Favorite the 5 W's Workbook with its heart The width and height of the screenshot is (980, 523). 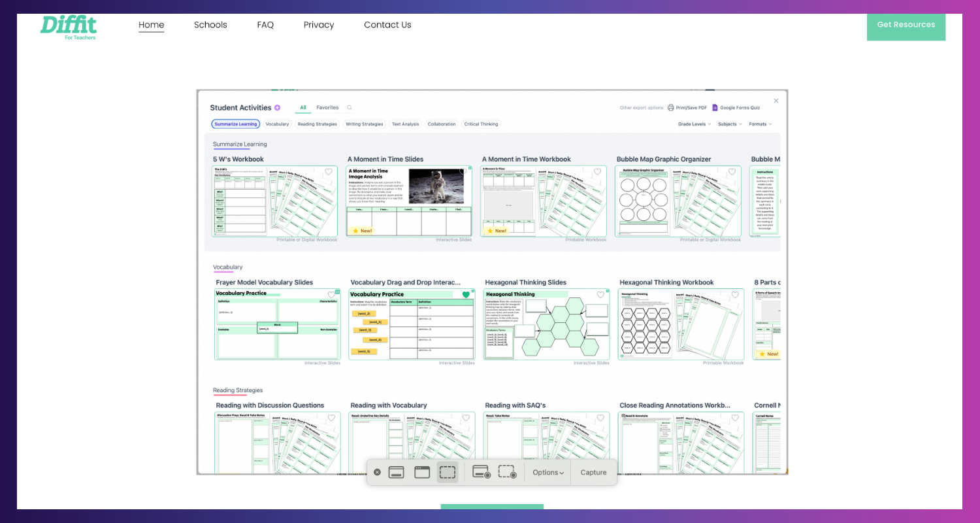coord(329,172)
